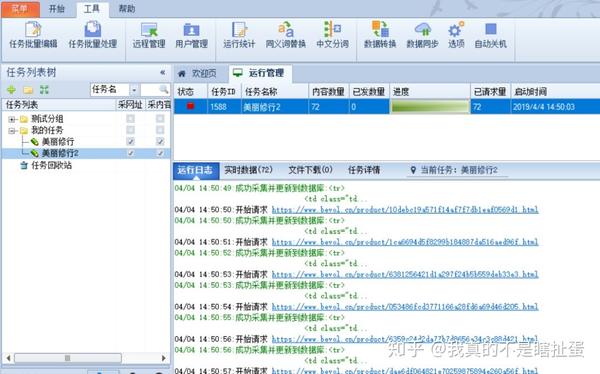Open 运行统计 run statistics
Viewport: 600px width, 374px height.
[239, 35]
